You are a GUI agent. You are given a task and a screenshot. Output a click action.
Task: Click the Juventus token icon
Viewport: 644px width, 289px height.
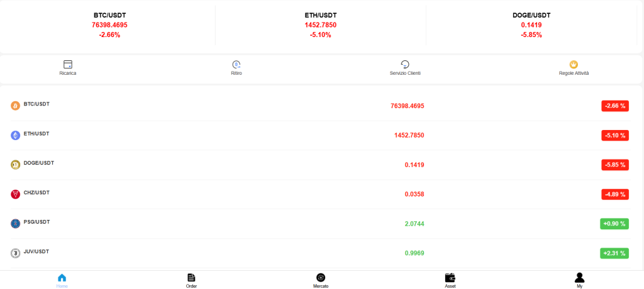15,253
